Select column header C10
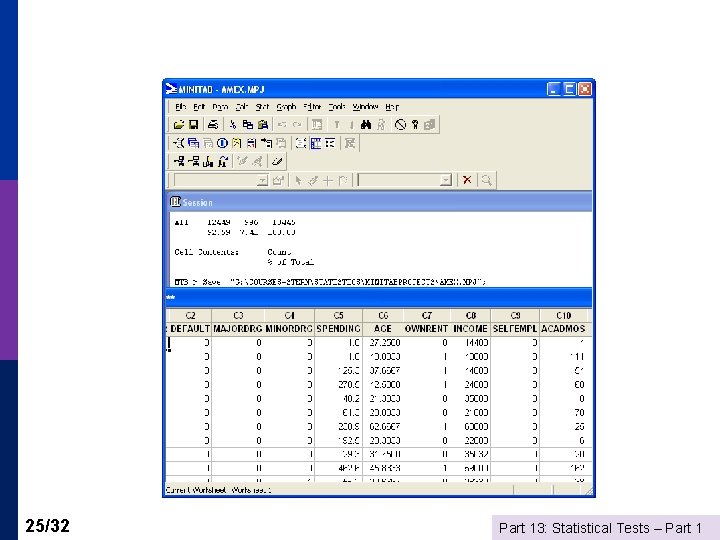Image resolution: width=720 pixels, height=540 pixels. point(563,315)
